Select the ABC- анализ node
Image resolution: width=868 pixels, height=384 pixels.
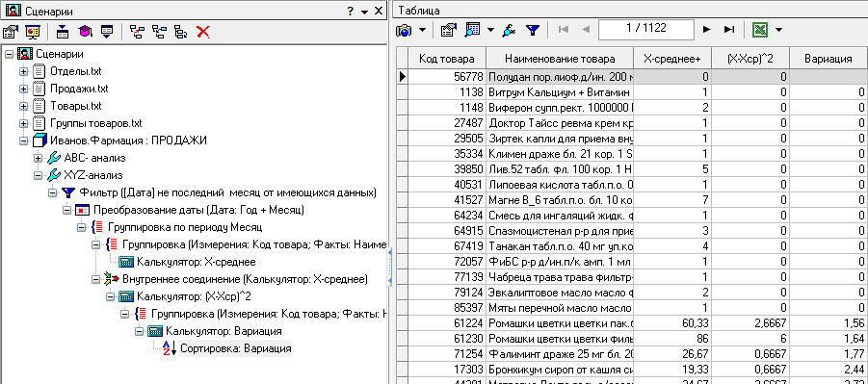point(94,158)
